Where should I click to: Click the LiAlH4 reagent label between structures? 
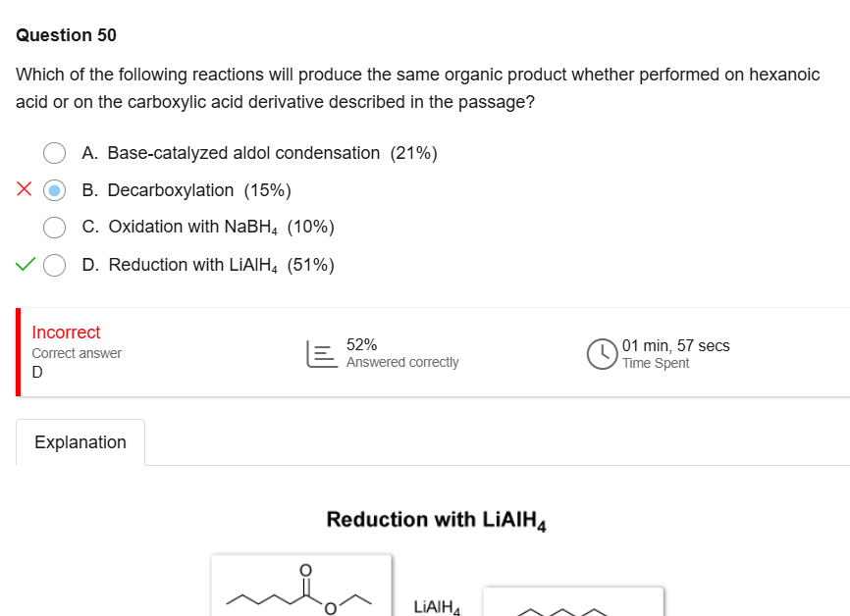[437, 606]
